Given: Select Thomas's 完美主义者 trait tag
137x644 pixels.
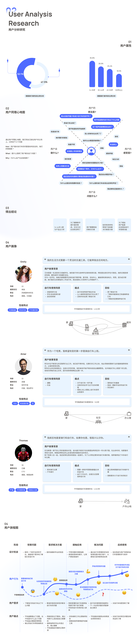Looking at the screenshot, I should (x=33, y=490).
